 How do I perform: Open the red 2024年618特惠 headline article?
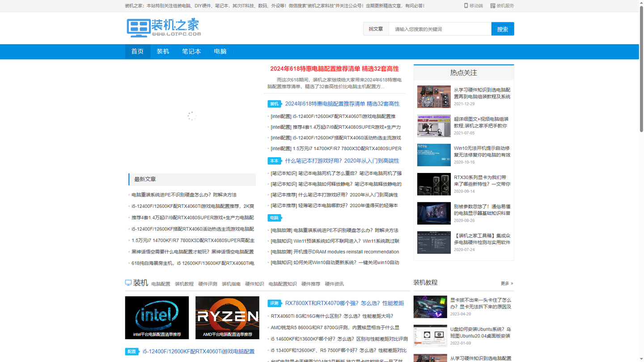pyautogui.click(x=335, y=69)
